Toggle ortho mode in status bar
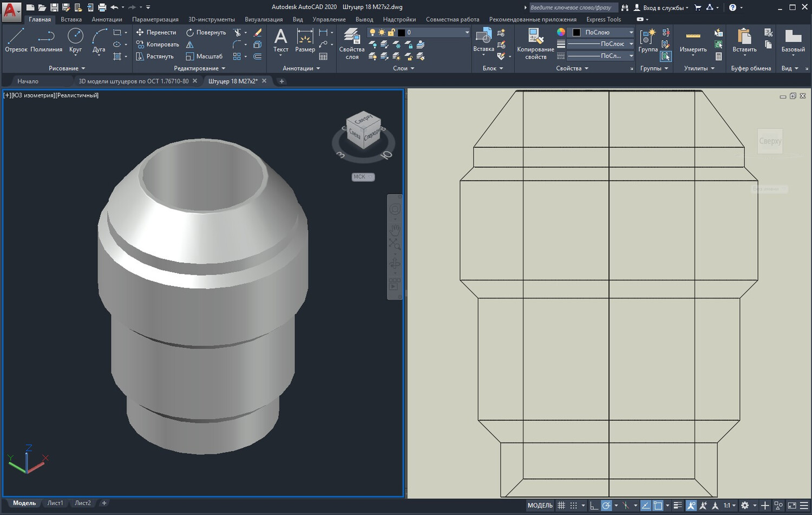This screenshot has height=515, width=812. [x=594, y=505]
